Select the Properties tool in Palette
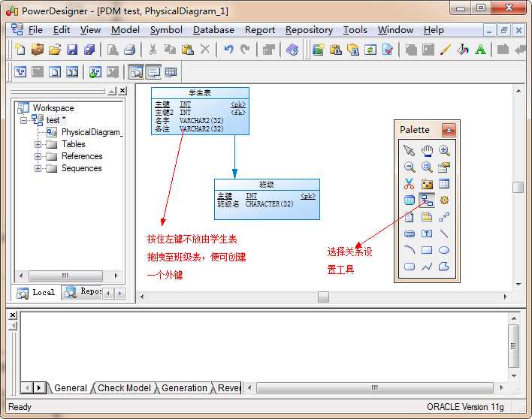This screenshot has width=532, height=419. click(444, 167)
